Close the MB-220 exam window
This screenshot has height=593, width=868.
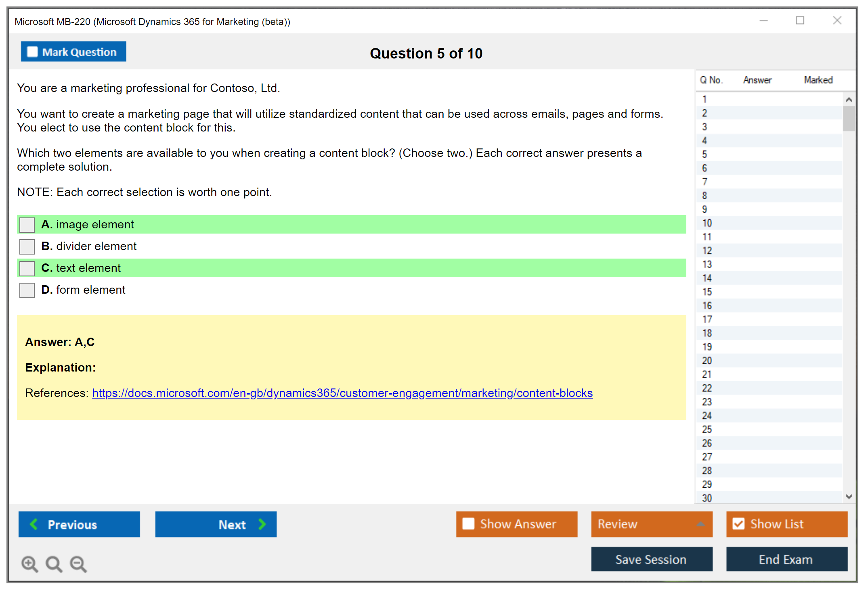[x=837, y=20]
